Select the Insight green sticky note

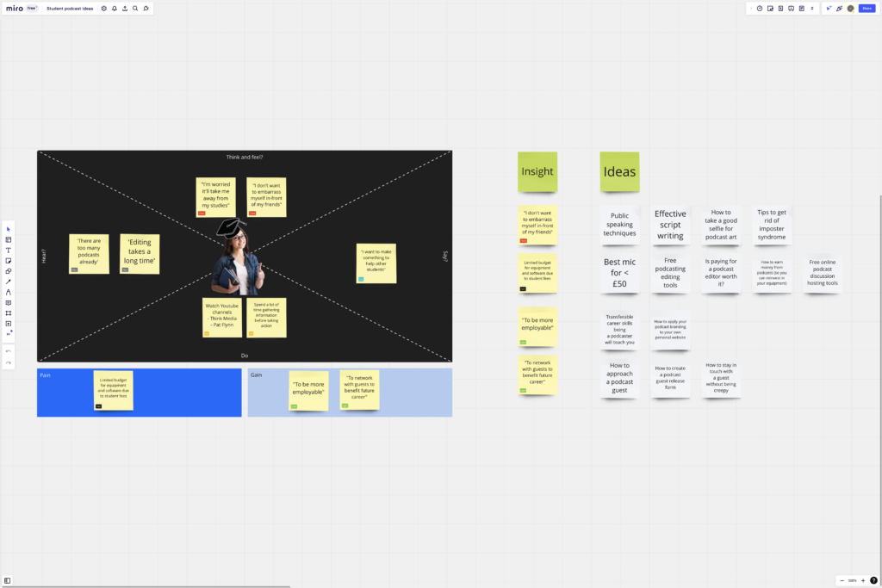(537, 171)
